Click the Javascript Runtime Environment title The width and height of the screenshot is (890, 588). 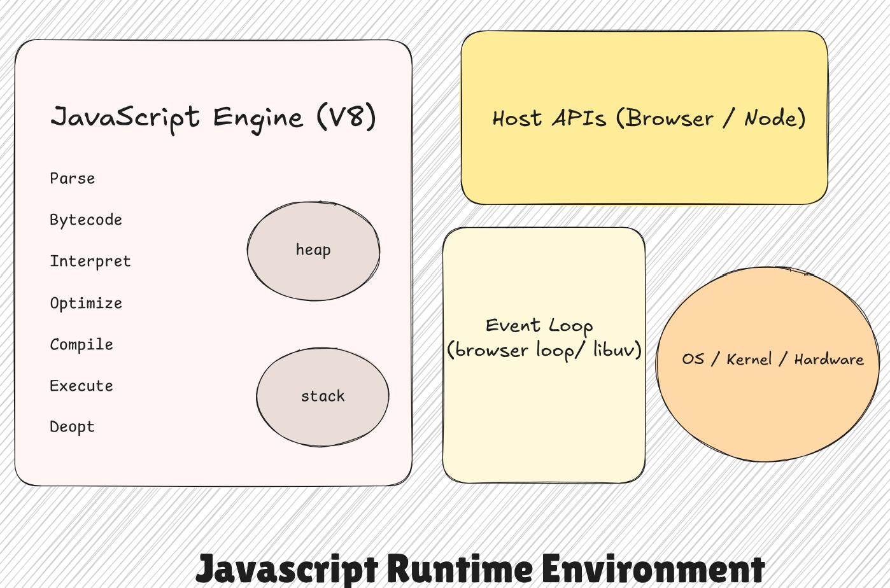point(480,569)
